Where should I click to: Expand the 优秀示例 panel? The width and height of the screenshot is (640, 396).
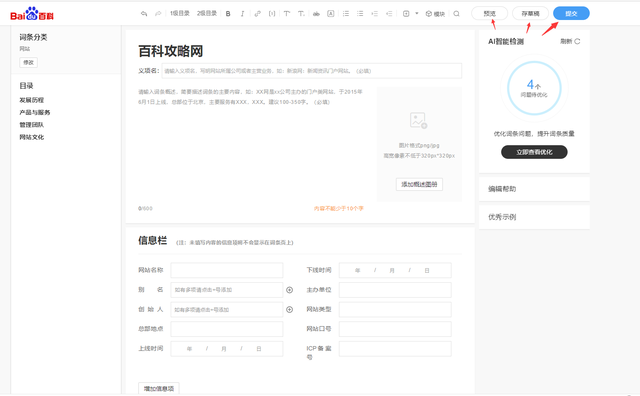(x=534, y=217)
